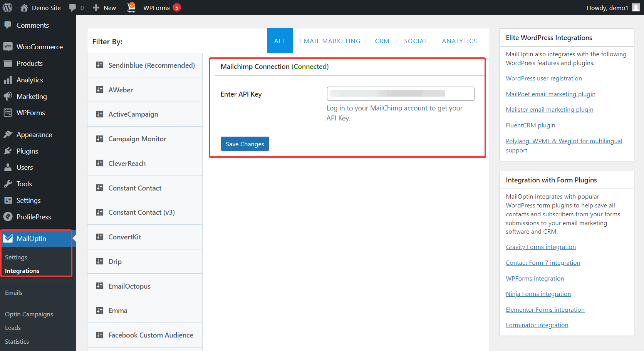Open Optin Campaigns submenu item
644x351 pixels.
(29, 314)
